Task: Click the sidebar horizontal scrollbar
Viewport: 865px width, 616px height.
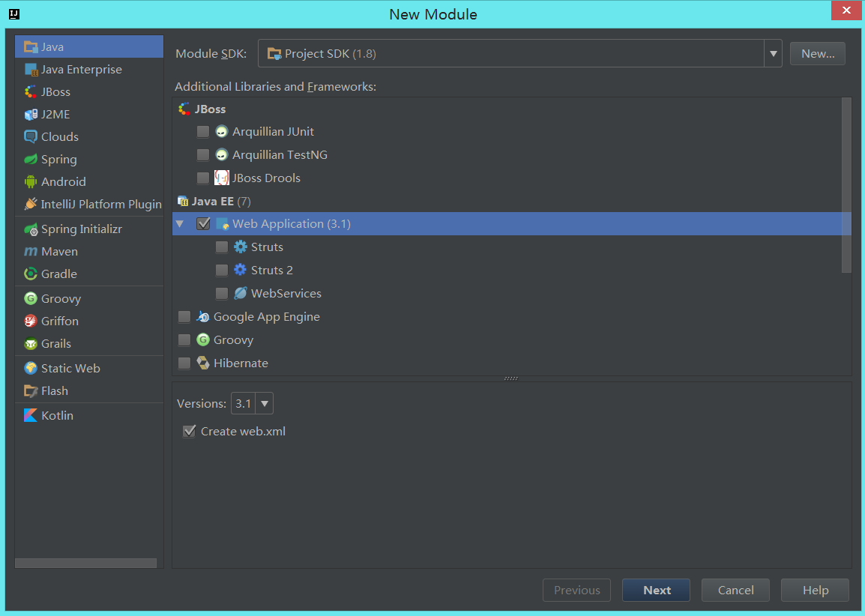Action: point(85,563)
